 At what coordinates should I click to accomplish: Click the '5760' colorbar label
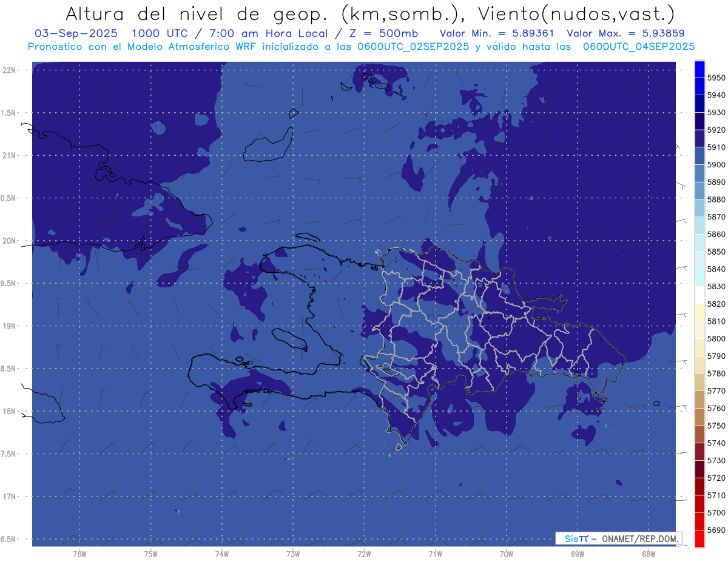tap(716, 409)
